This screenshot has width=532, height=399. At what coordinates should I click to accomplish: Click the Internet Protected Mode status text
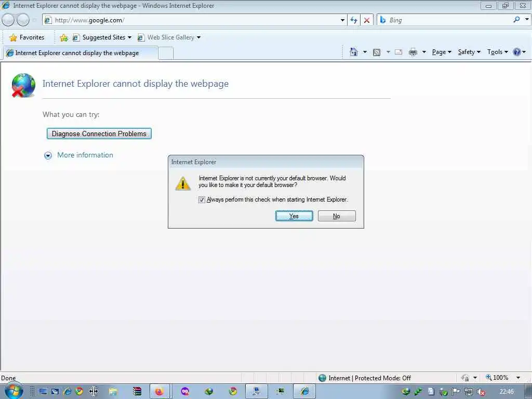pos(369,378)
